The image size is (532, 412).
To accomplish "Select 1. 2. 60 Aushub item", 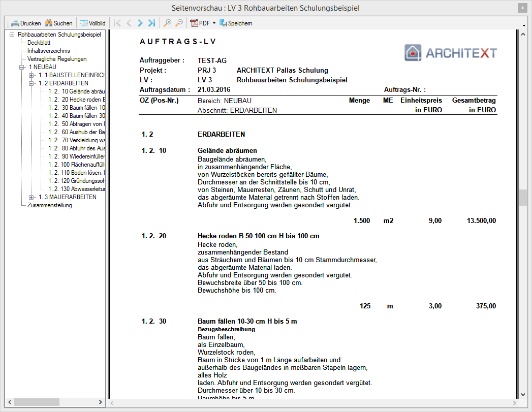I will point(76,132).
